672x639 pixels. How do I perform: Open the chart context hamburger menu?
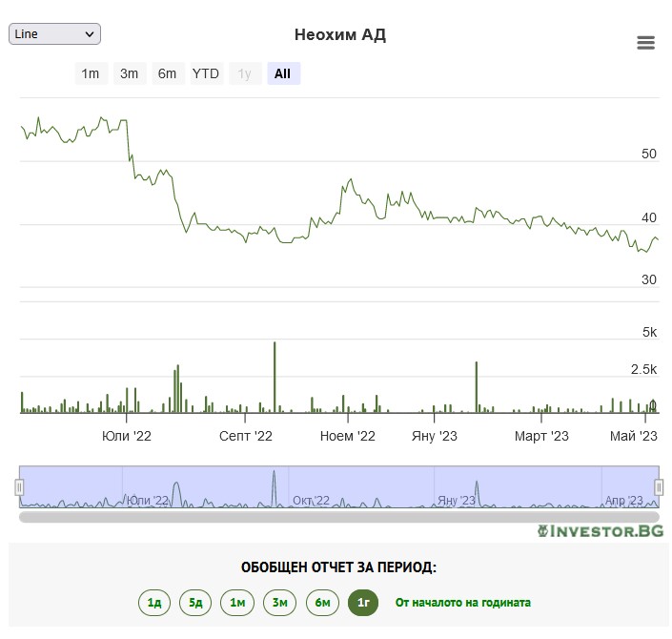click(645, 43)
